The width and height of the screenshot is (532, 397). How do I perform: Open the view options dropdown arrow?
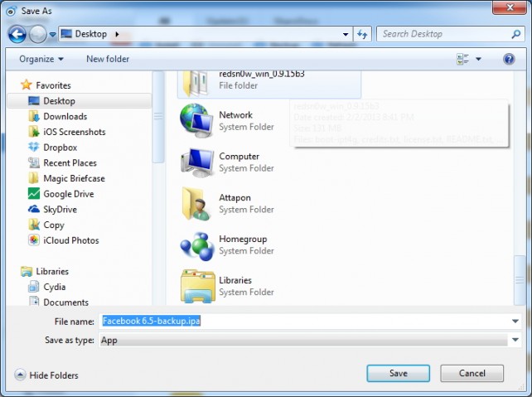pyautogui.click(x=478, y=59)
